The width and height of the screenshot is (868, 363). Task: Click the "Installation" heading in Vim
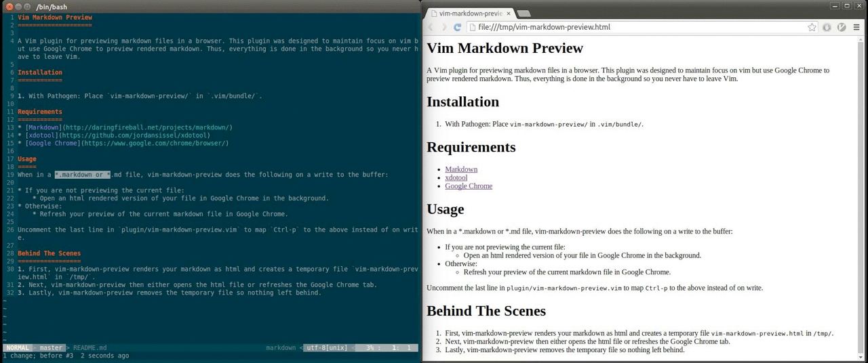[x=40, y=72]
